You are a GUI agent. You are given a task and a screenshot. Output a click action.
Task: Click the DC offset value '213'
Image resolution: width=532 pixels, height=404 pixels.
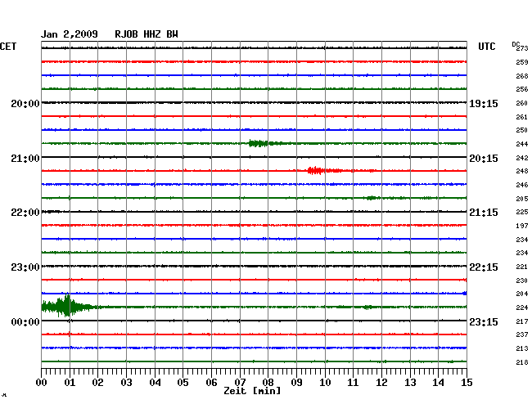click(x=522, y=348)
